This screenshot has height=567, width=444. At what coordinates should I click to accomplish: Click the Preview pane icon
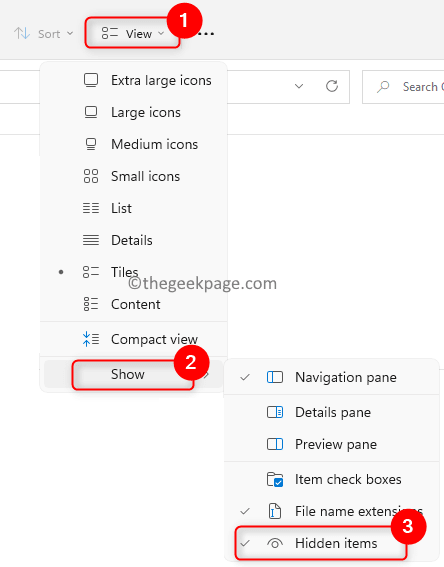coord(275,444)
